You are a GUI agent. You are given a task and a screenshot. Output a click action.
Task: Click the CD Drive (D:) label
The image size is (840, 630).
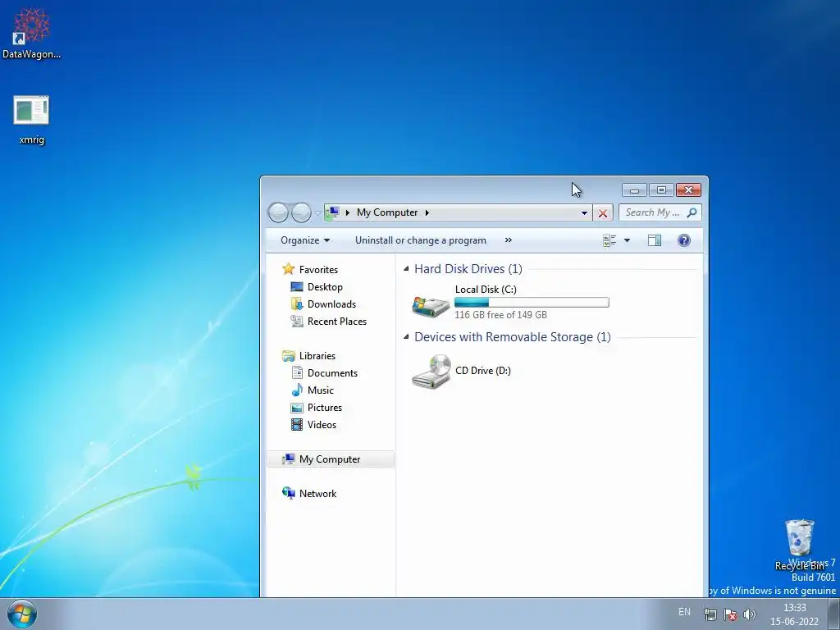tap(482, 371)
